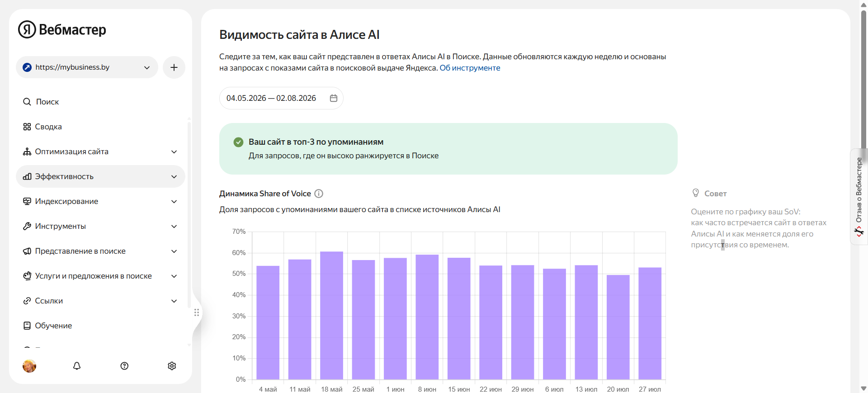Click the Yandex Webmaster logo
Viewport: 868px width, 393px height.
(62, 29)
